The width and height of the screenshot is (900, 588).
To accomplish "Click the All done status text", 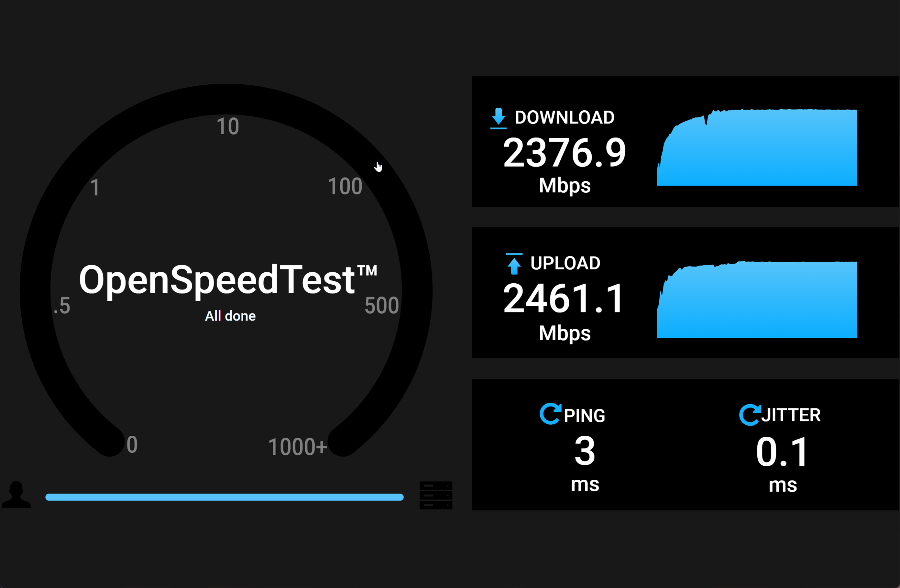I will point(230,316).
